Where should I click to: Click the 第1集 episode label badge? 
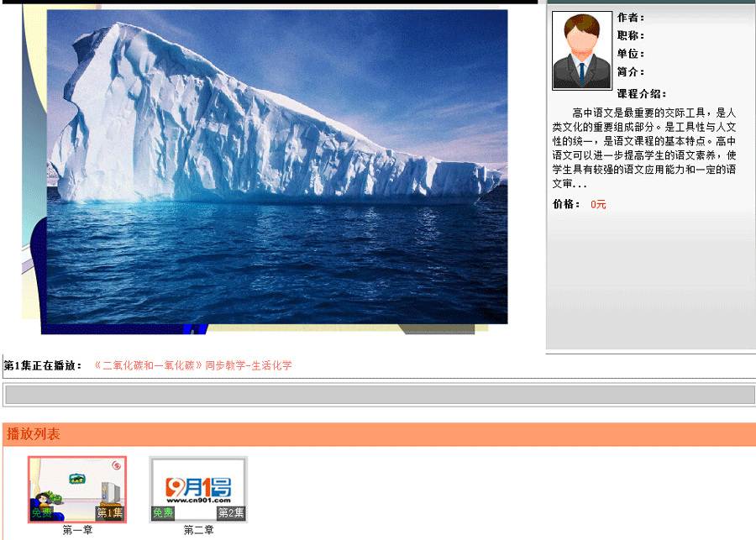[x=110, y=513]
